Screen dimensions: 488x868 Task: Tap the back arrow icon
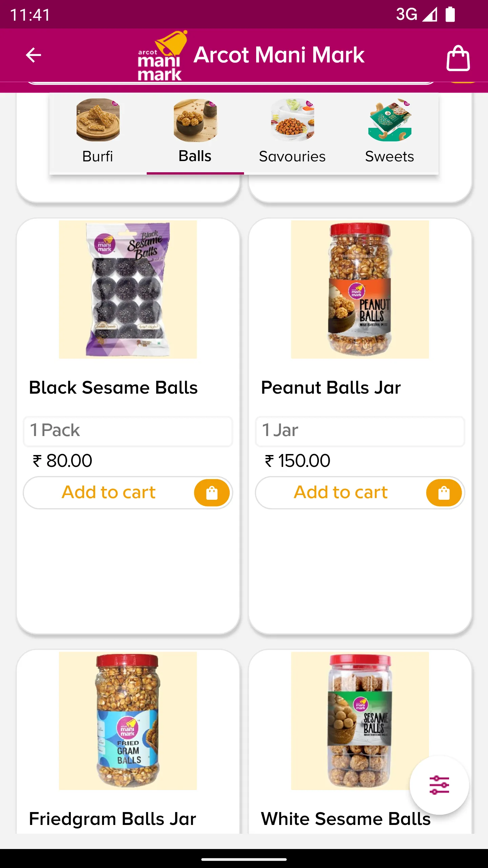click(34, 55)
